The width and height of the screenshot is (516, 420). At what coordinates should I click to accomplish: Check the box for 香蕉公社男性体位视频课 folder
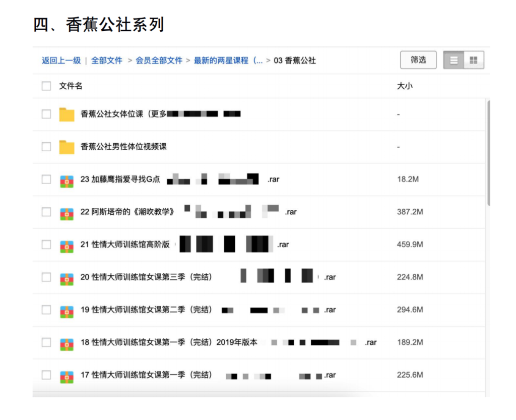46,147
